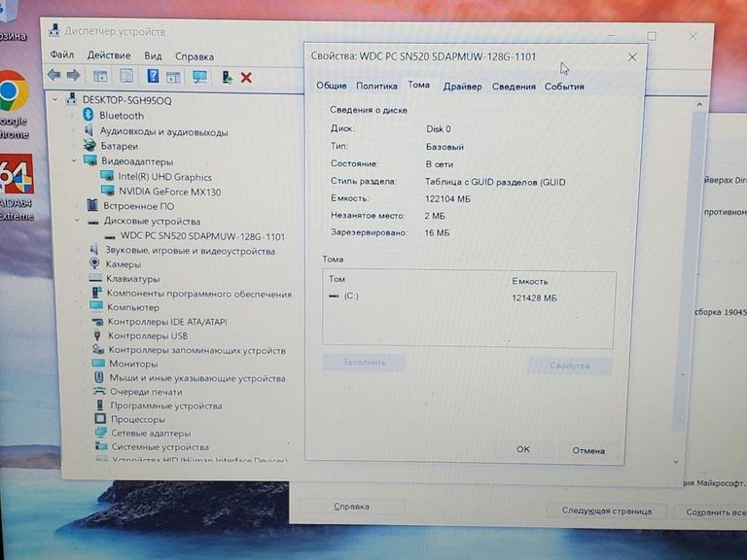Select the Камеры category

click(x=123, y=263)
